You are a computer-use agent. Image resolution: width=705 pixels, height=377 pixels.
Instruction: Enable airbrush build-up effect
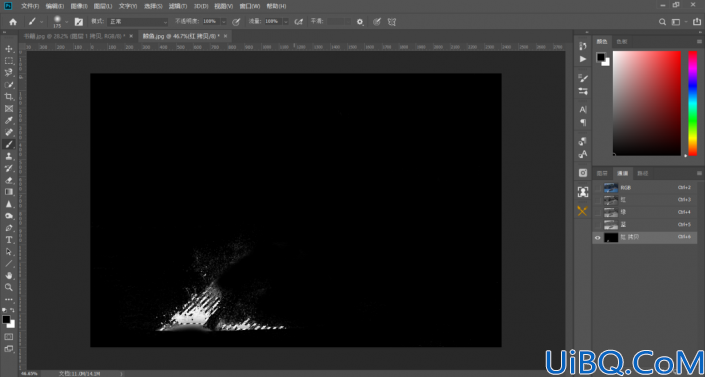[299, 22]
